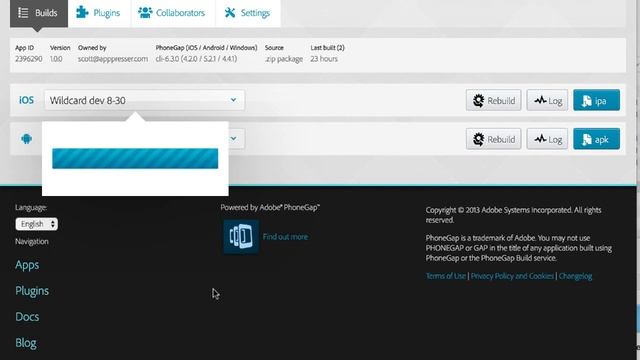The height and width of the screenshot is (360, 640).
Task: Click the version value 1.0.0
Action: tap(56, 59)
